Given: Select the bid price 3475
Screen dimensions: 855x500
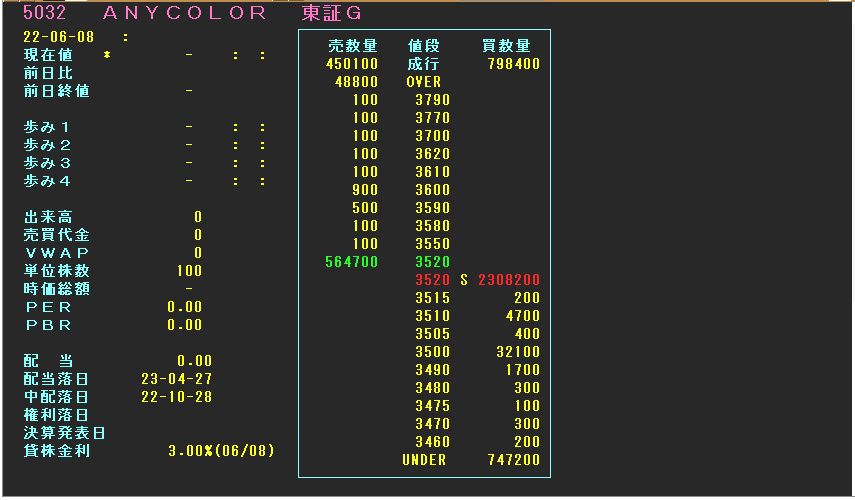Looking at the screenshot, I should point(432,406).
